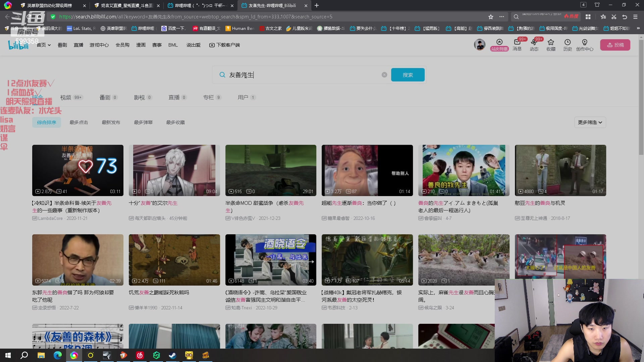Show more bookmarks with the chevron

pyautogui.click(x=638, y=28)
